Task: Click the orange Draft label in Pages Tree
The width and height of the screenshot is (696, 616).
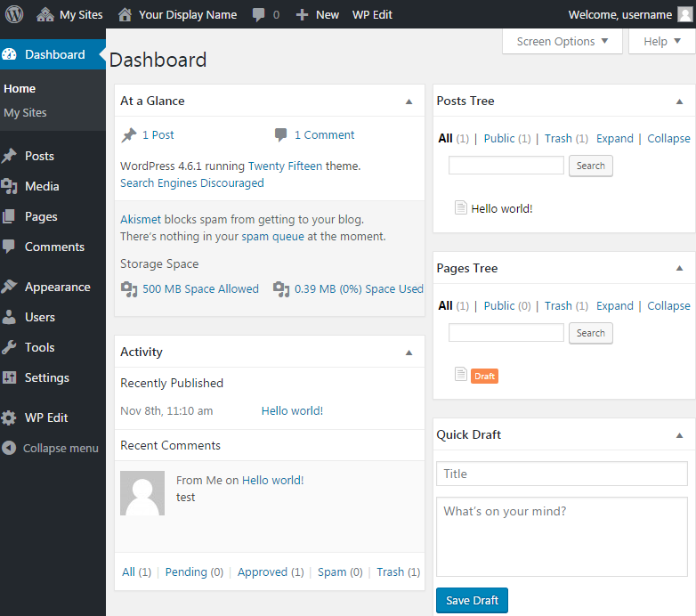Action: pyautogui.click(x=485, y=376)
